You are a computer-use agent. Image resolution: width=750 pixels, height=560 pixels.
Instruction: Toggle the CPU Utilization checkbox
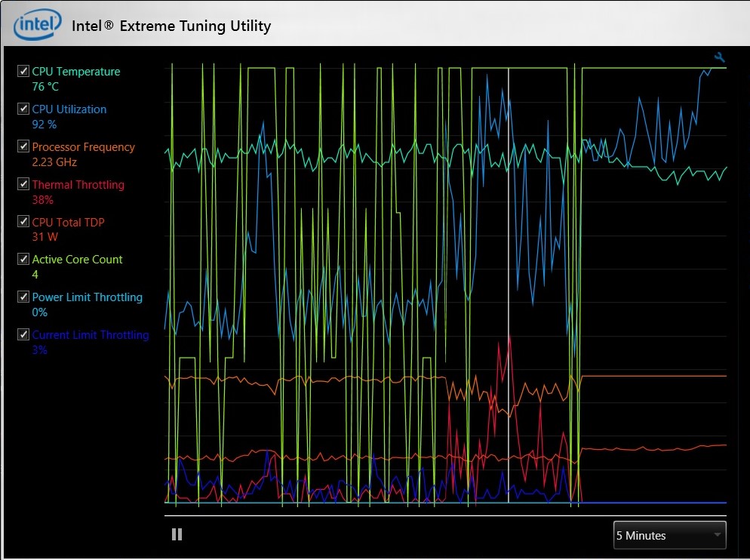coord(23,109)
